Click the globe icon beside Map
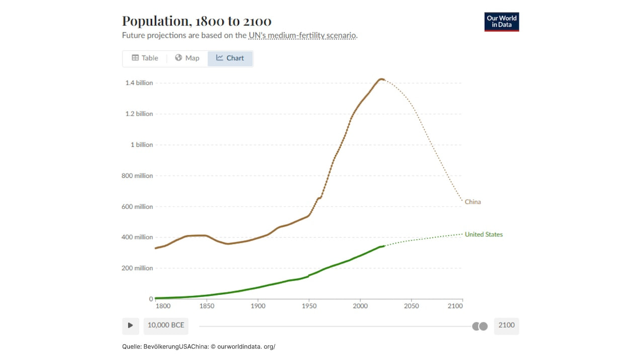 pos(178,57)
